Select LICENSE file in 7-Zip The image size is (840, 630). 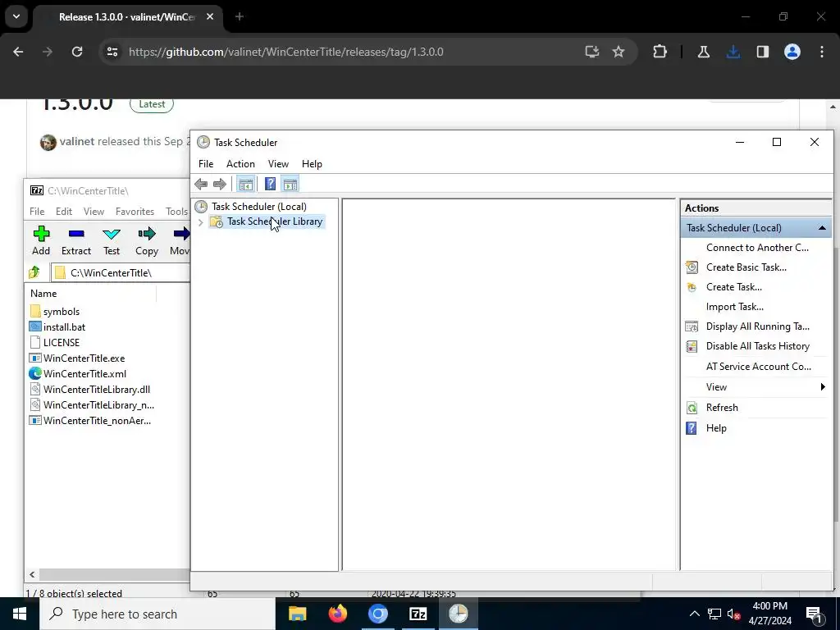(x=61, y=343)
